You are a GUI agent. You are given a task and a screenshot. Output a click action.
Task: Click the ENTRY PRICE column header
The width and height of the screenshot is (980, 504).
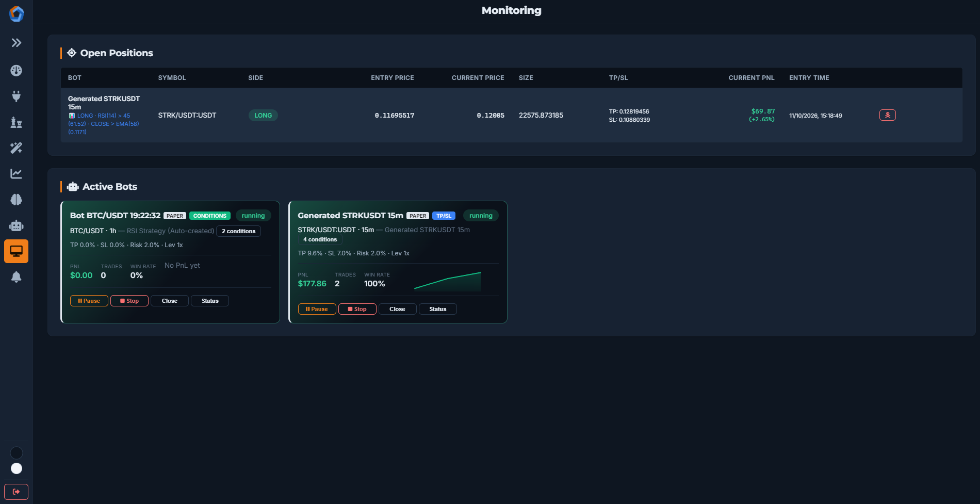(393, 78)
